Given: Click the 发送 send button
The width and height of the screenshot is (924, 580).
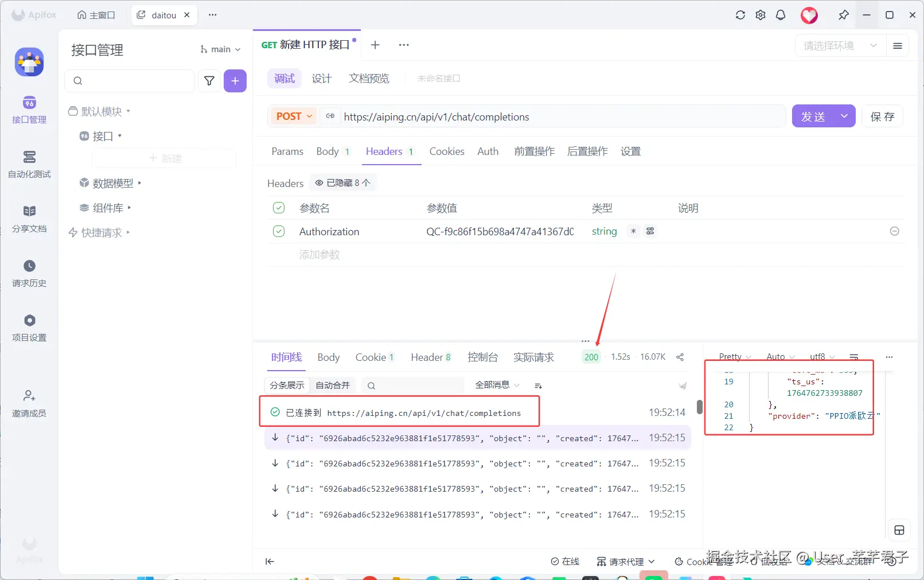Looking at the screenshot, I should (x=813, y=116).
